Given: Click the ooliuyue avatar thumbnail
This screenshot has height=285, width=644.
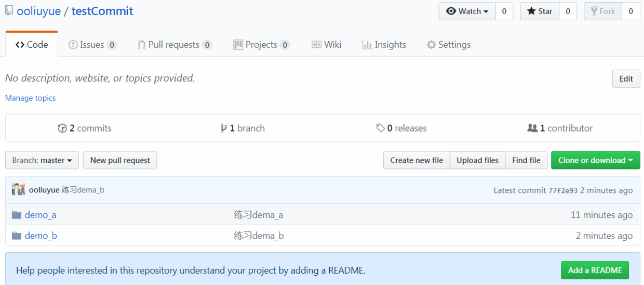Looking at the screenshot, I should (x=18, y=190).
